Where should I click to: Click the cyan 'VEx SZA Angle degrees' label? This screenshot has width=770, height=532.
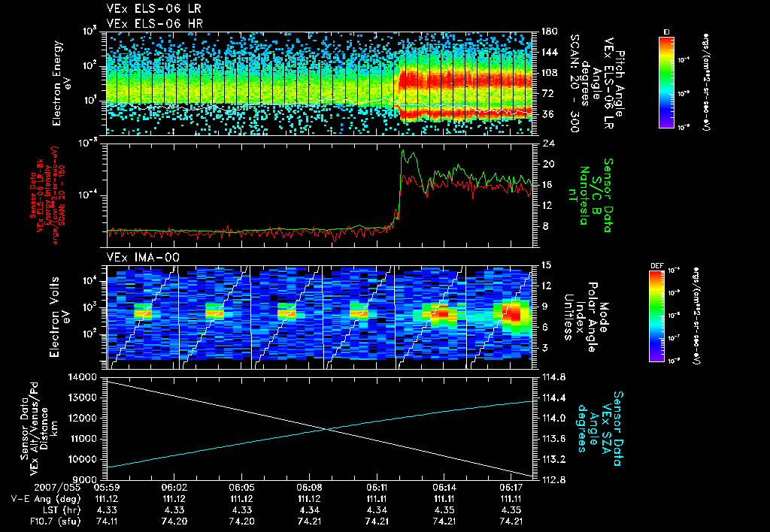pyautogui.click(x=594, y=428)
